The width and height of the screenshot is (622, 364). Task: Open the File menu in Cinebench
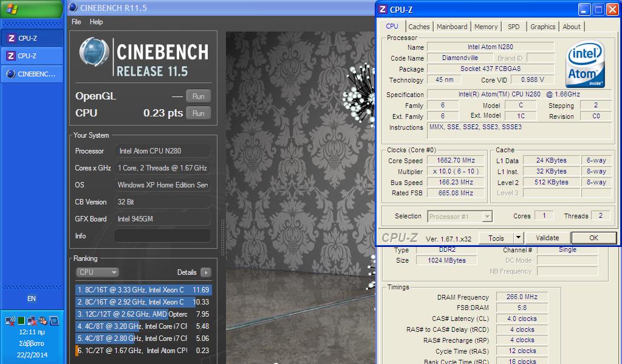coord(76,22)
